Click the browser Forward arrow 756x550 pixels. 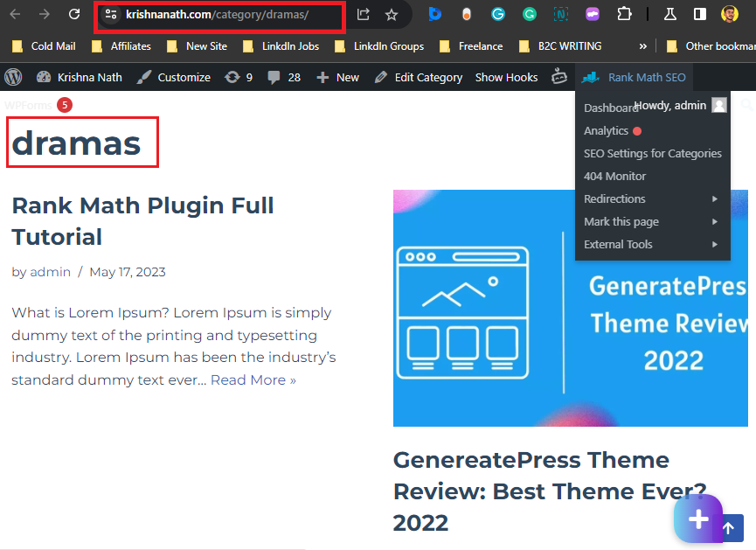click(x=45, y=15)
